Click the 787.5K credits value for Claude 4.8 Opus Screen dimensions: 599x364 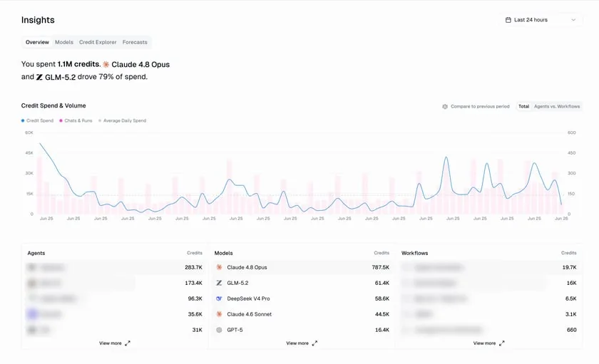pyautogui.click(x=381, y=267)
